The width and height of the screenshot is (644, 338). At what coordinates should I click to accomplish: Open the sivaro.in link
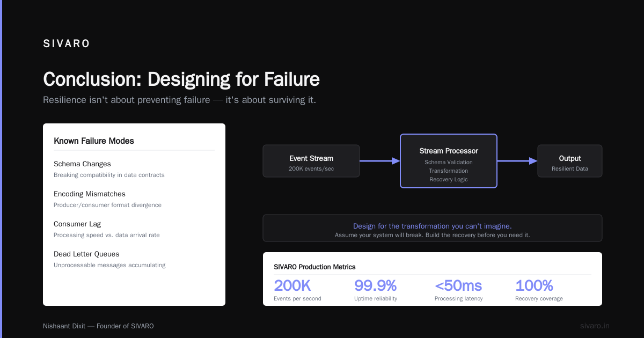(595, 326)
